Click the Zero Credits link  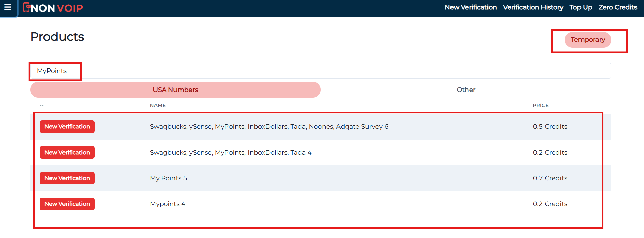tap(618, 7)
